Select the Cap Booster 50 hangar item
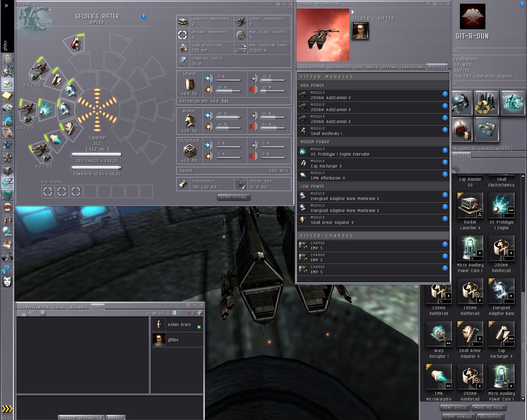The height and width of the screenshot is (420, 527). (x=470, y=182)
